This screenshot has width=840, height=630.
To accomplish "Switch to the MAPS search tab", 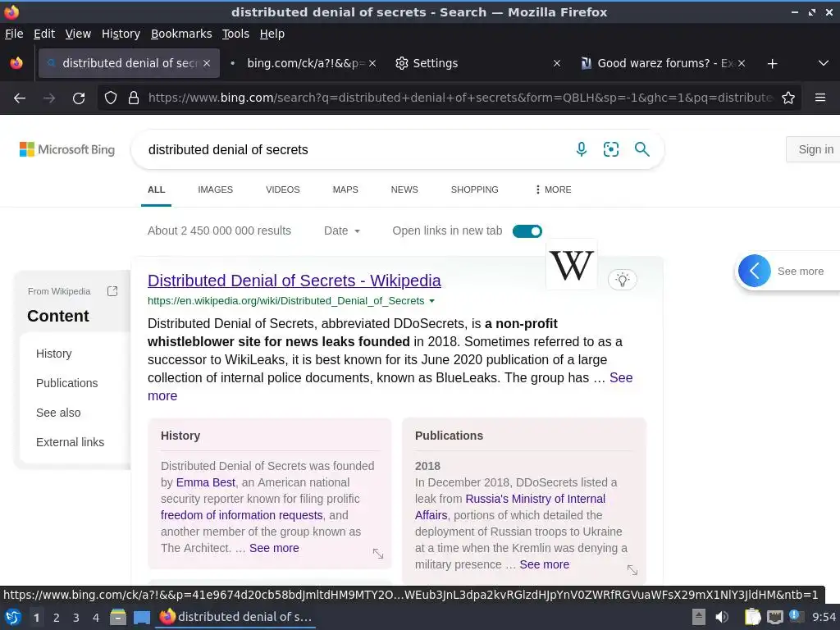I will (x=345, y=189).
